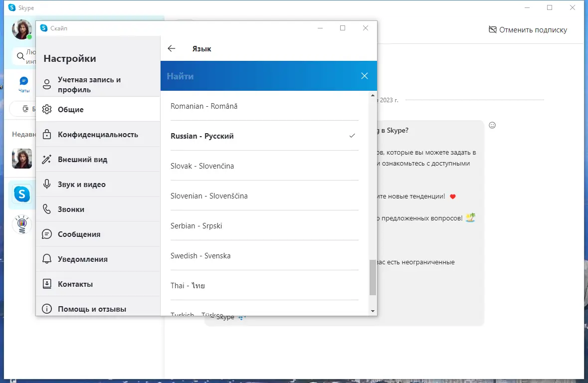The image size is (588, 383).
Task: Click the microphone icon for Звук и видео
Action: click(47, 184)
